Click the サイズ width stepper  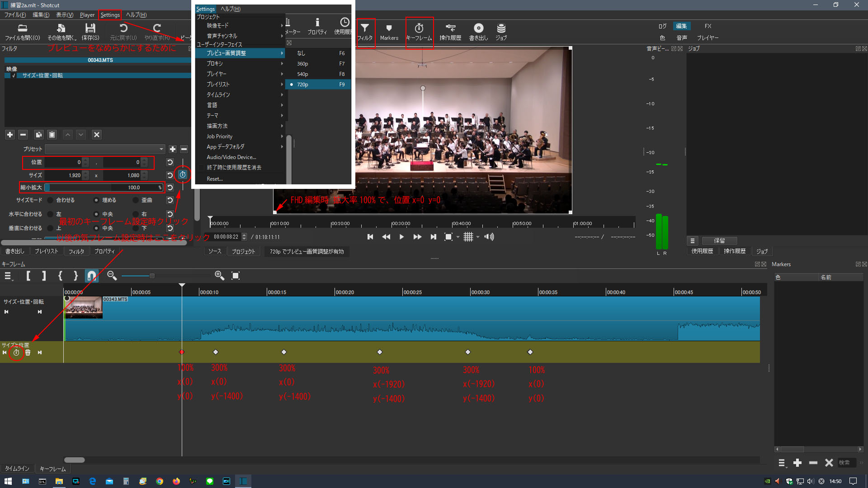(x=85, y=175)
